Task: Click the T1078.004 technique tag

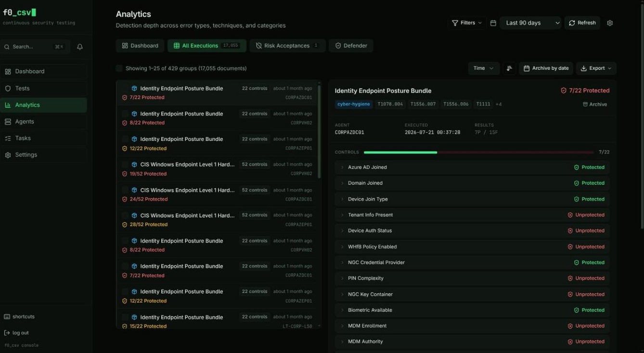Action: 390,104
